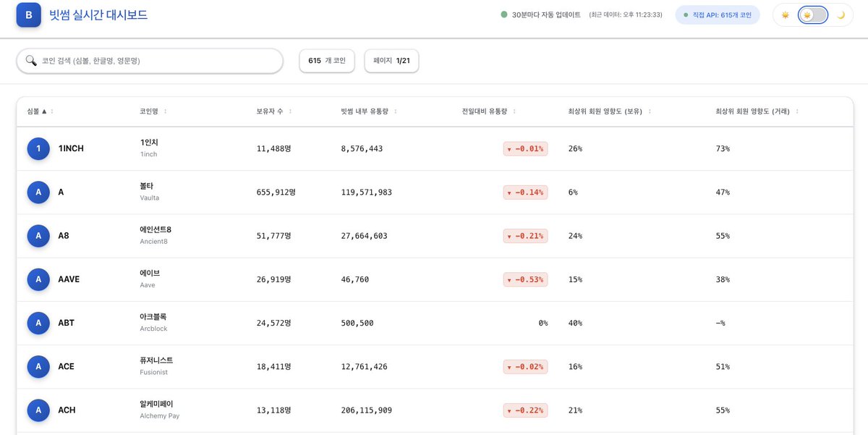Select the ABT symbol text
868x435 pixels.
(67, 323)
